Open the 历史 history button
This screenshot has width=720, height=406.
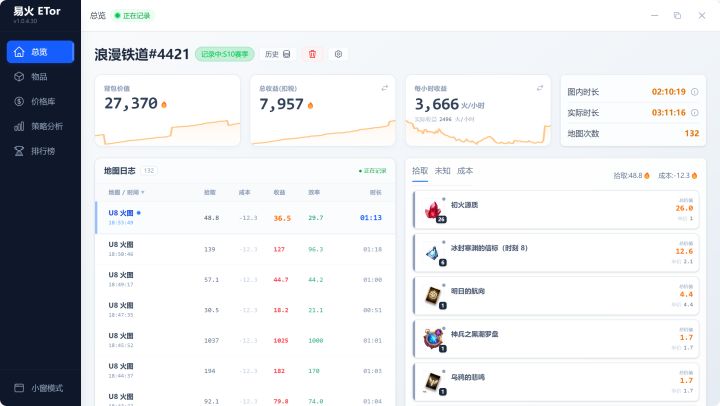coord(278,54)
